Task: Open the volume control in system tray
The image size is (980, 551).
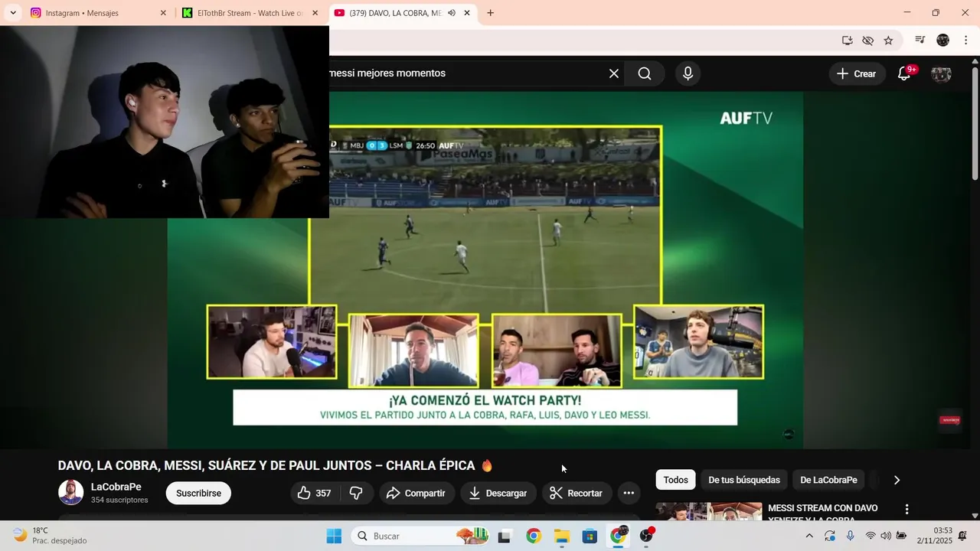Action: tap(886, 536)
